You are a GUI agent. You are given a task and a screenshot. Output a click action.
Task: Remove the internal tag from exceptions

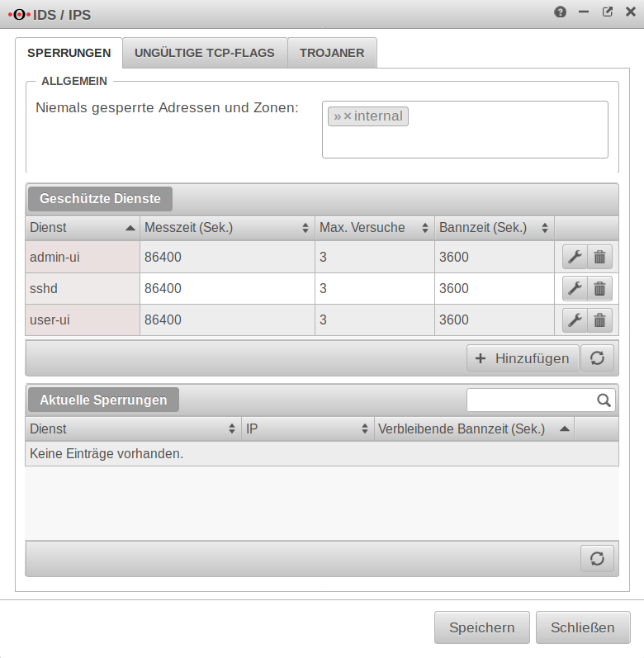(x=348, y=116)
